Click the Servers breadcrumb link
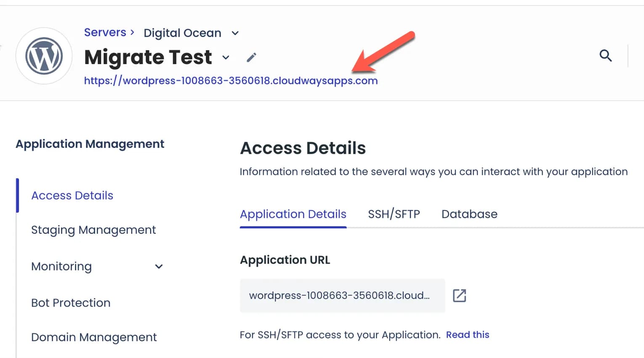644x358 pixels. pyautogui.click(x=105, y=32)
